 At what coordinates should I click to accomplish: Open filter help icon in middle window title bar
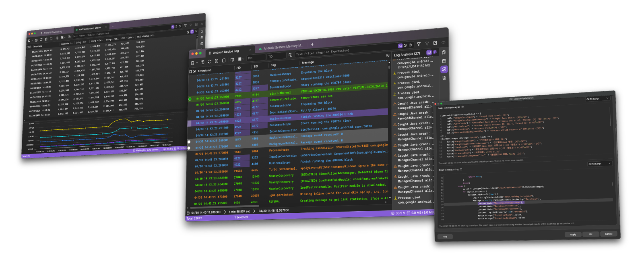[x=410, y=45]
